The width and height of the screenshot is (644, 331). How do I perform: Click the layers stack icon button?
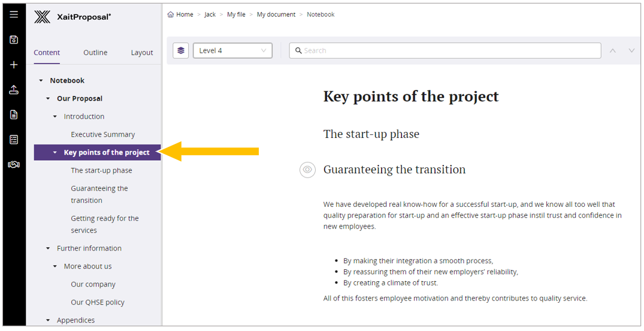pyautogui.click(x=181, y=51)
